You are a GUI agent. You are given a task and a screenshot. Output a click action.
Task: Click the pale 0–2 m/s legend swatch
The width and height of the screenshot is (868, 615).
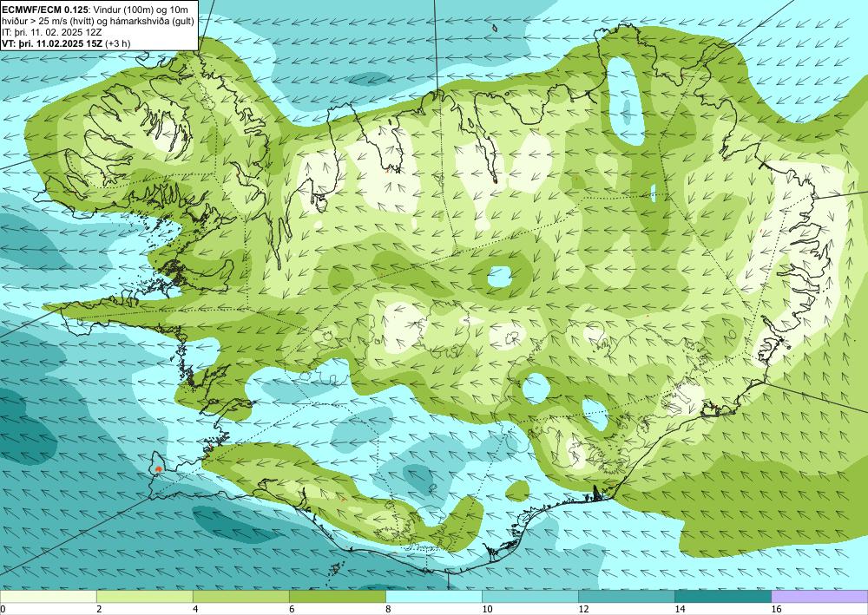(48, 596)
